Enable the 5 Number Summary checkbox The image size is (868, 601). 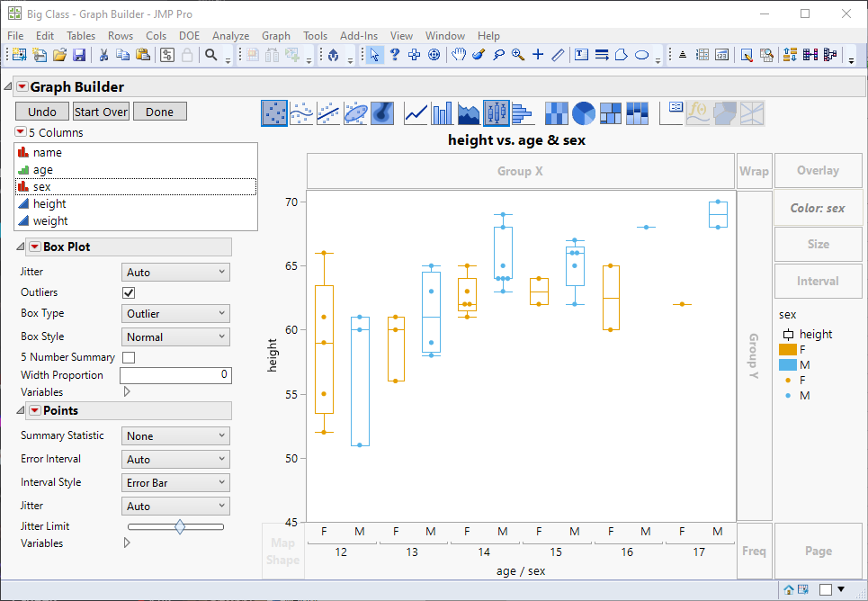click(128, 357)
